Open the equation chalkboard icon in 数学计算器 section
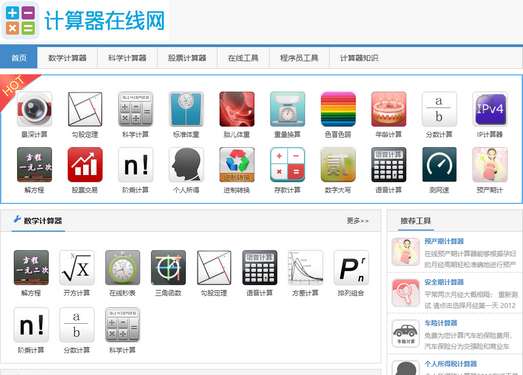 point(31,268)
